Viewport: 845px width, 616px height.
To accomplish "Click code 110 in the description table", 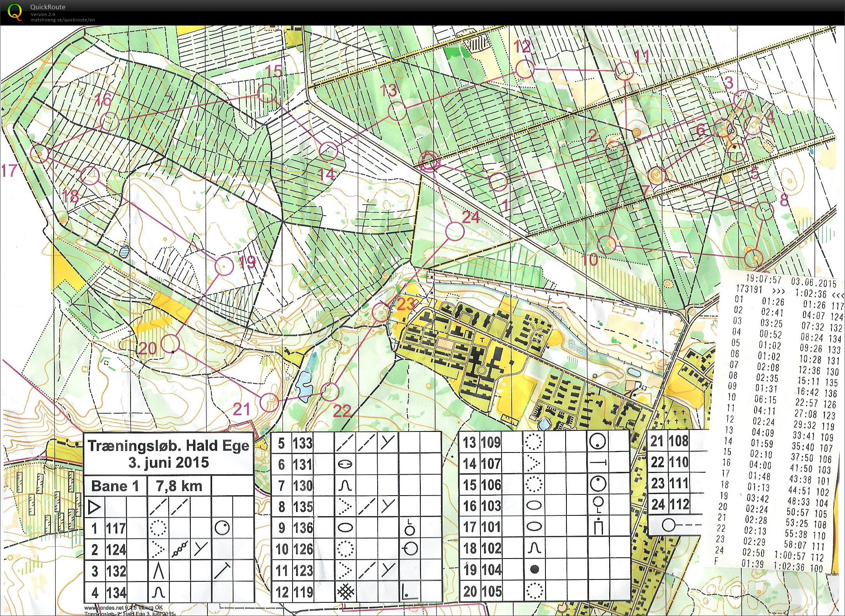I will 679,462.
